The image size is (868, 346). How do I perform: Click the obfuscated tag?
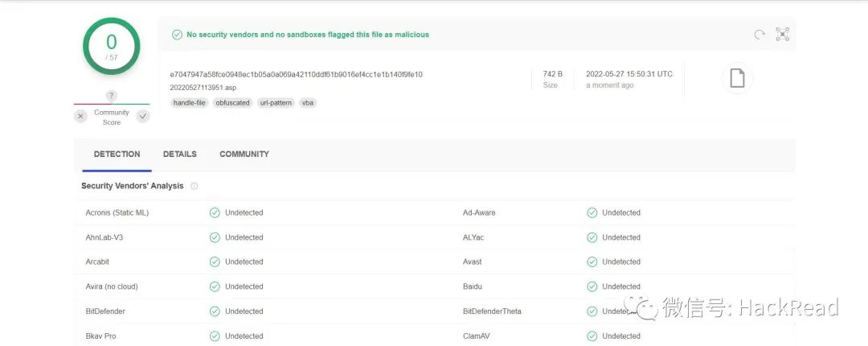point(232,102)
